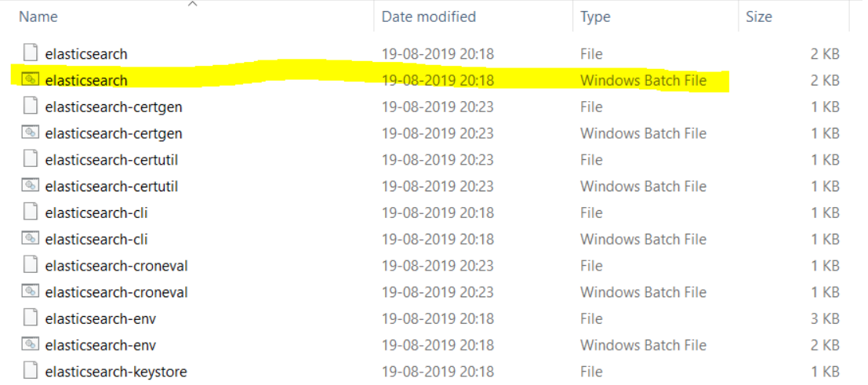
Task: Select the elasticsearch-croneval File name entry
Action: (116, 266)
